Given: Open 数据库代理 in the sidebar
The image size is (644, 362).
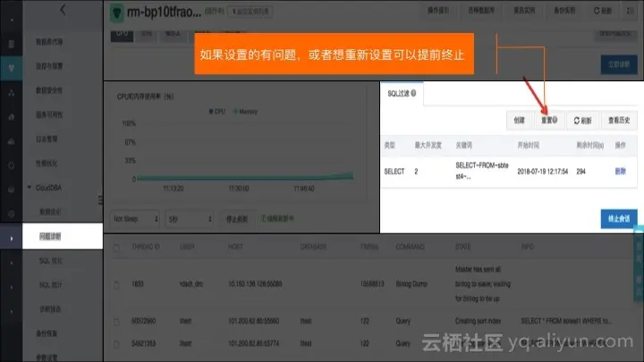Looking at the screenshot, I should click(x=49, y=41).
